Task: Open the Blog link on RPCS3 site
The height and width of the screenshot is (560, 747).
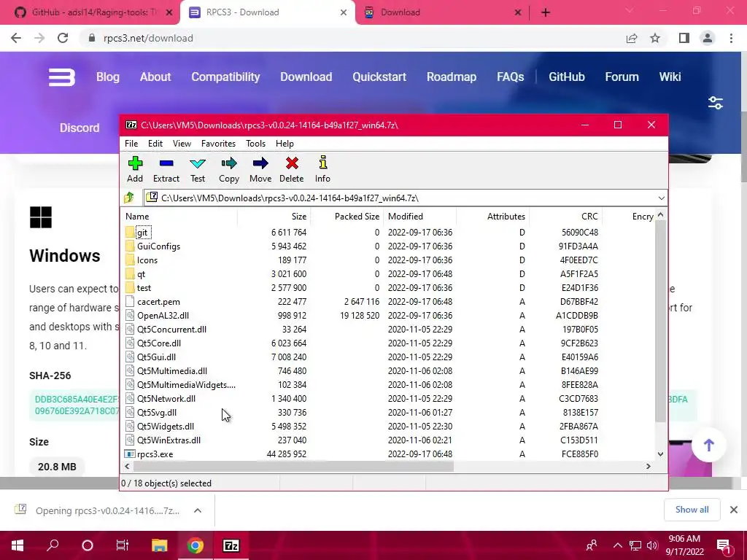Action: pos(108,77)
